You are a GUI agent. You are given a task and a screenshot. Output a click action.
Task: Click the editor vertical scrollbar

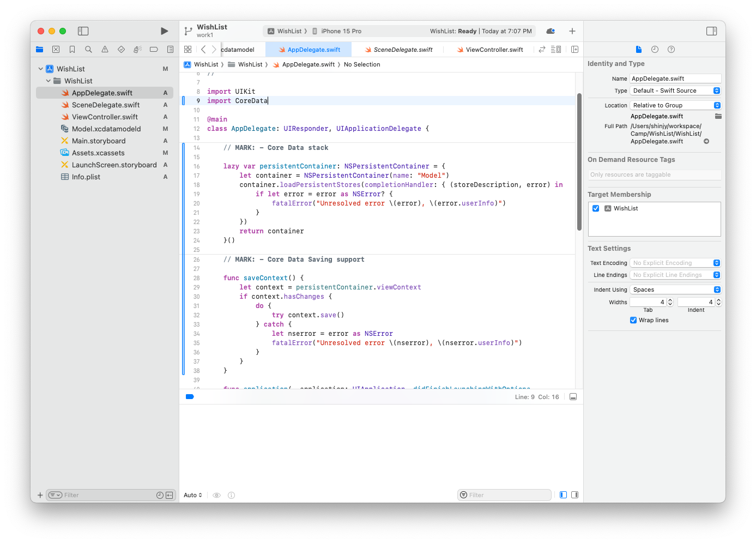pos(579,162)
